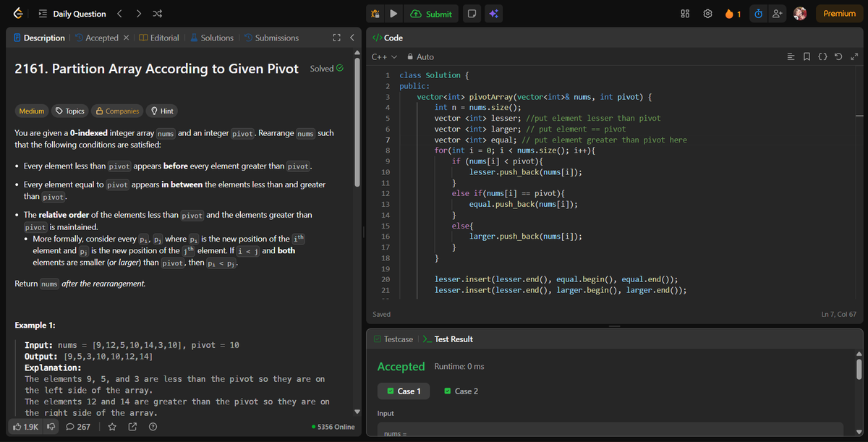View the streak flame counter
The image size is (868, 442).
point(732,14)
